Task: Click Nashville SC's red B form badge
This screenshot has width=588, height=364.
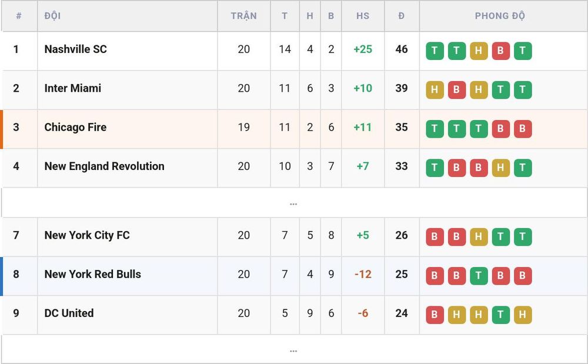Action: [500, 51]
